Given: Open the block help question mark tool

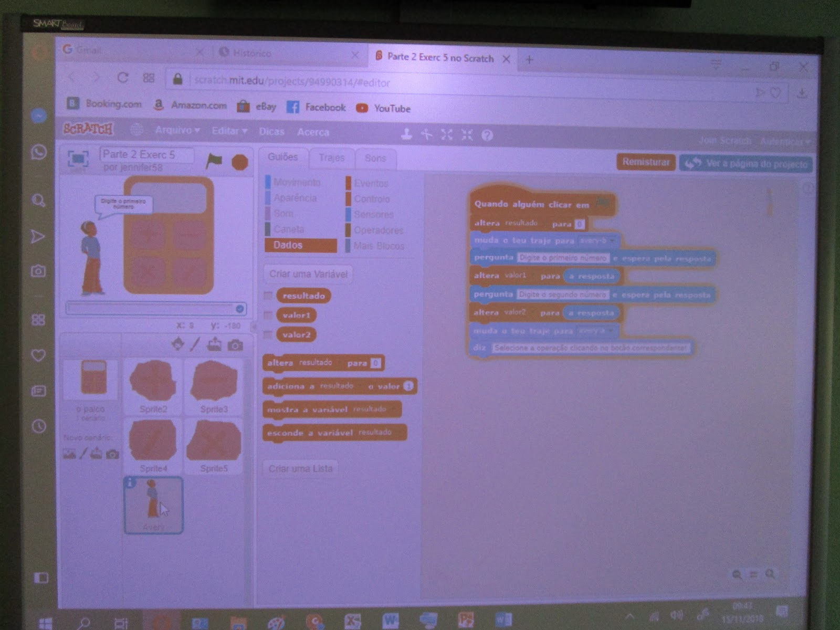Looking at the screenshot, I should (x=487, y=135).
